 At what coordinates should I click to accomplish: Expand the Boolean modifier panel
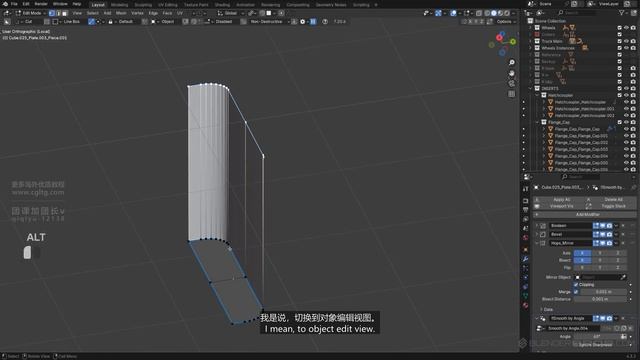(x=537, y=226)
